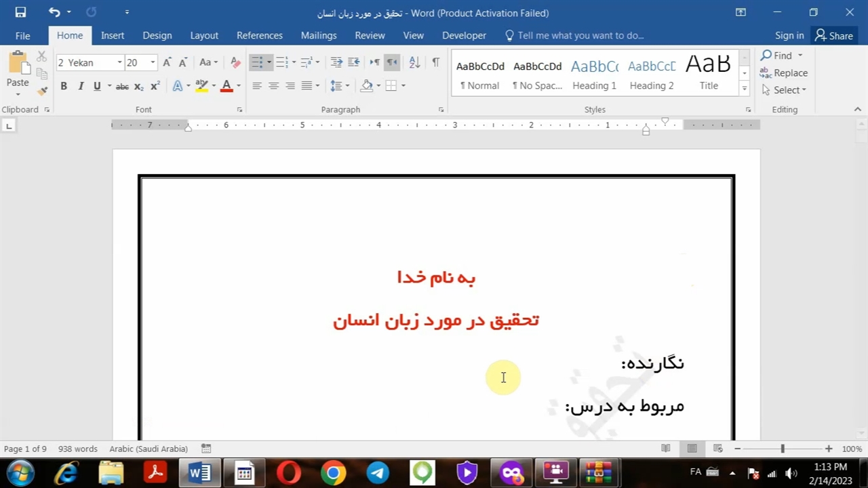Click the Format Painter icon
The height and width of the screenshot is (488, 868).
42,90
